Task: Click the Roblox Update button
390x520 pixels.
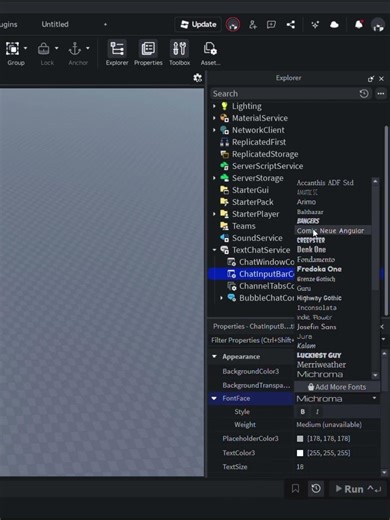Action: point(198,24)
